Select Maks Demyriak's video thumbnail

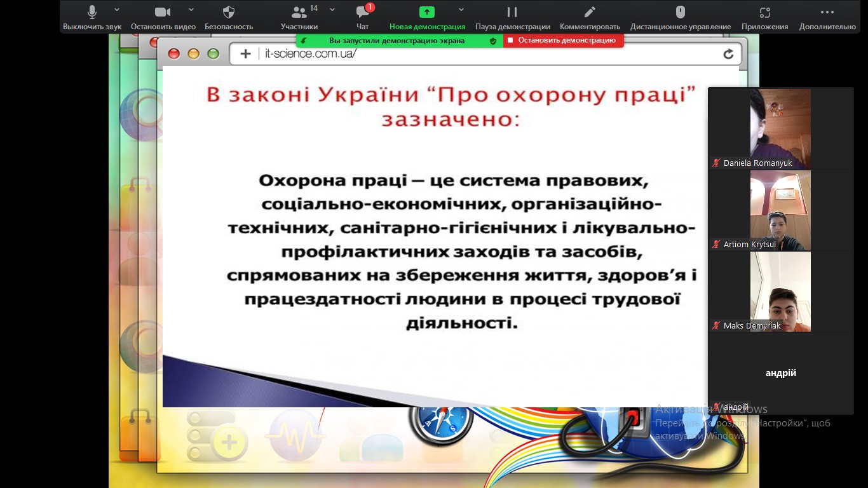tap(780, 292)
